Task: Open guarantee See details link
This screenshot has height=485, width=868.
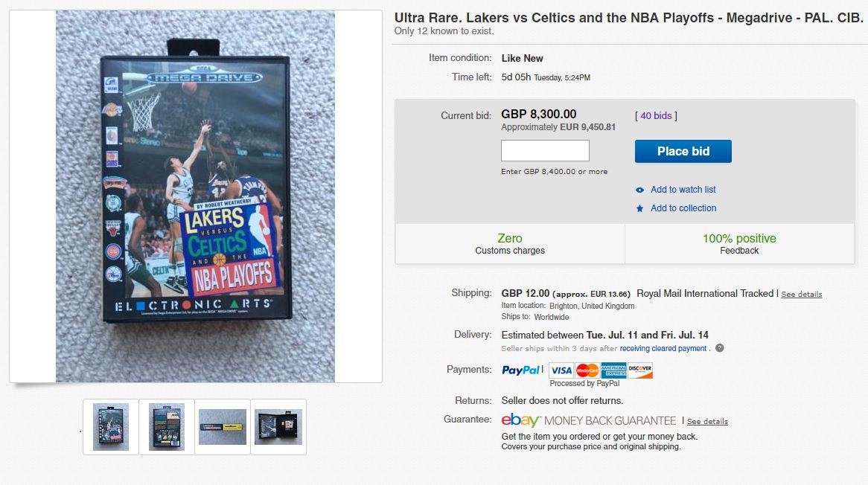Action: pyautogui.click(x=707, y=422)
